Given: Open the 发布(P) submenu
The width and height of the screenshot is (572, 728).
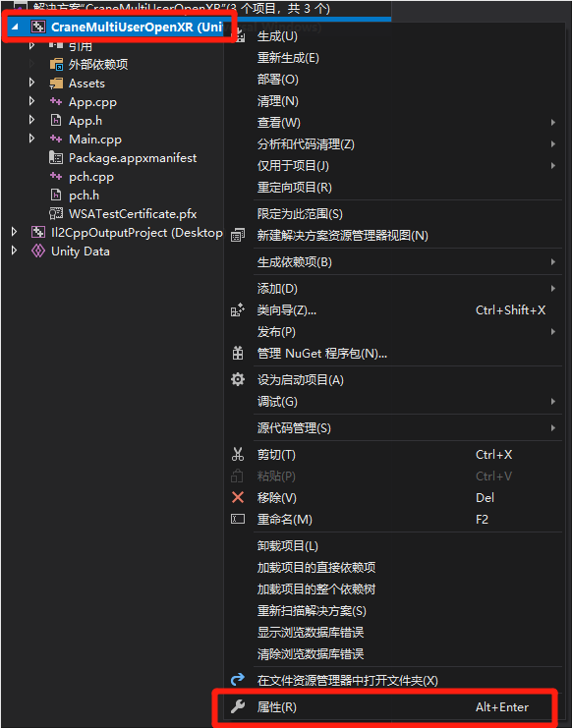Looking at the screenshot, I should coord(553,332).
